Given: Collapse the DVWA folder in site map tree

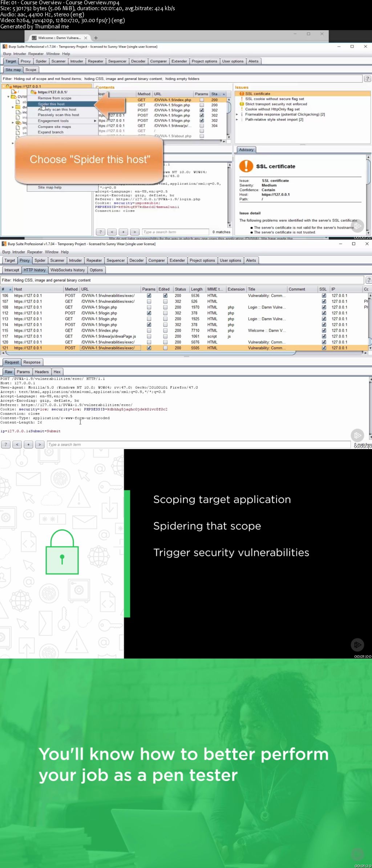Looking at the screenshot, I should click(x=8, y=97).
